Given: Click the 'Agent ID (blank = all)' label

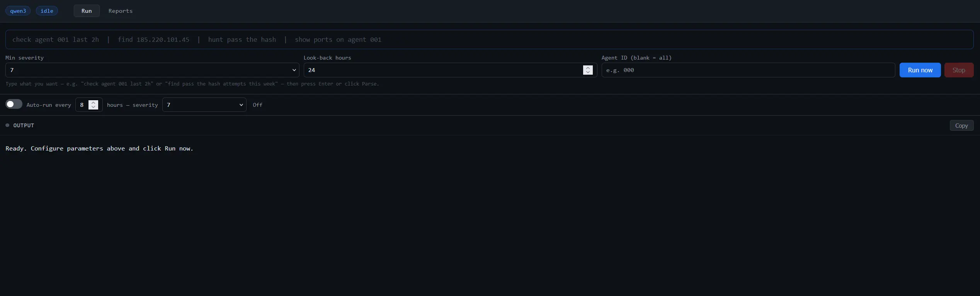Looking at the screenshot, I should click(x=636, y=58).
